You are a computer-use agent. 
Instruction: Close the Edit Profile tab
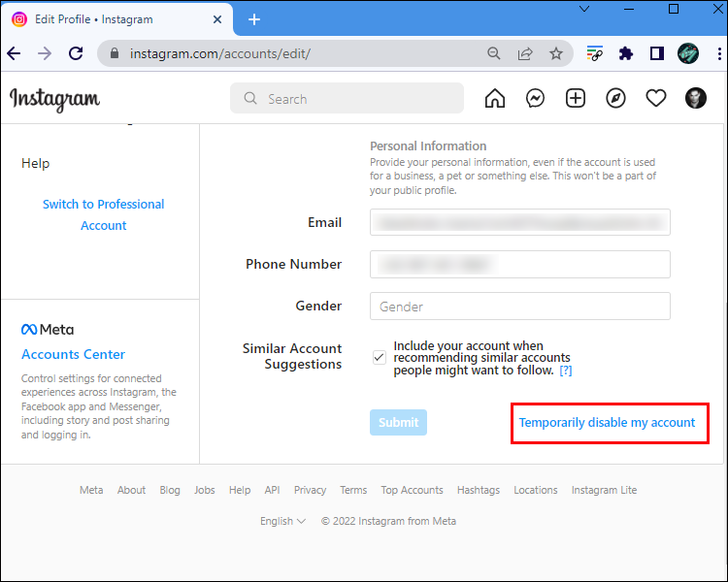click(216, 19)
